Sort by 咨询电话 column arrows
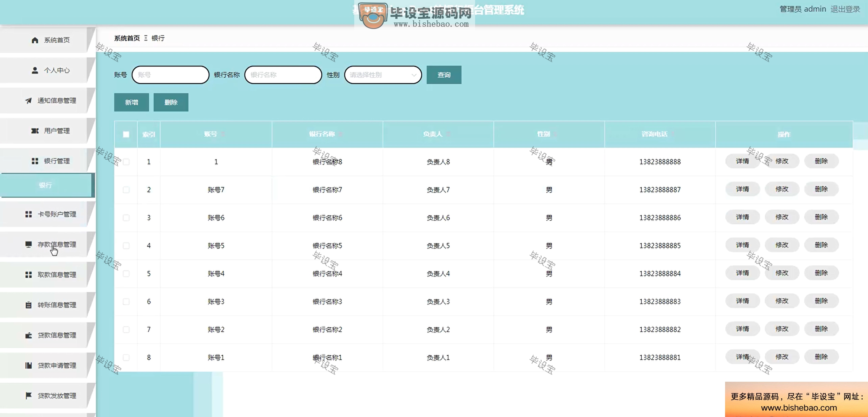This screenshot has width=868, height=417. point(673,134)
